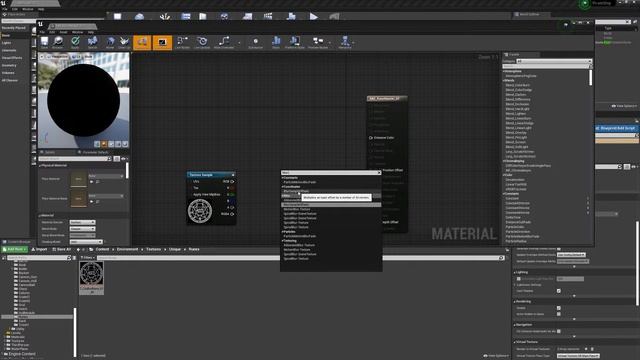Click Blueprint/Add Script button

pos(617,128)
